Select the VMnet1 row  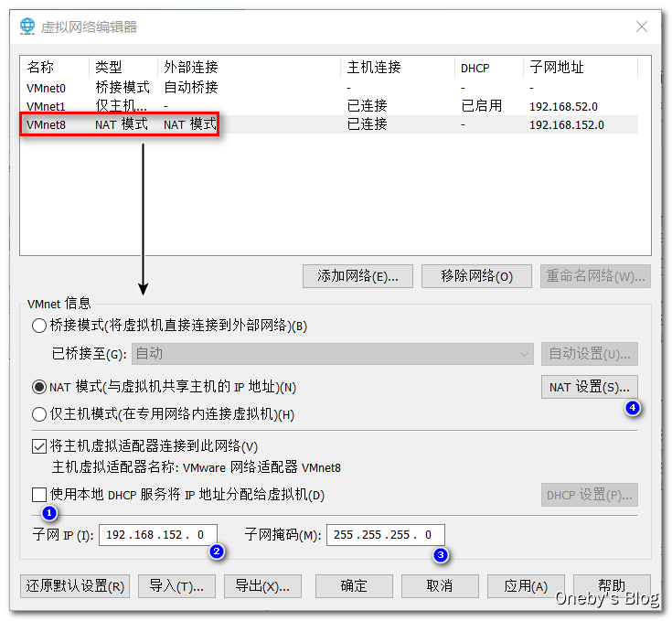(x=329, y=106)
